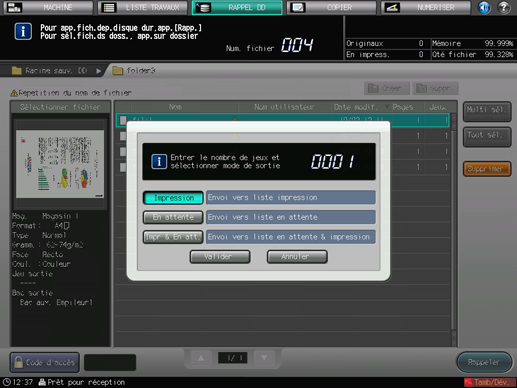Click the speaker sound icon
Screen dimensions: 517x388
click(x=484, y=7)
